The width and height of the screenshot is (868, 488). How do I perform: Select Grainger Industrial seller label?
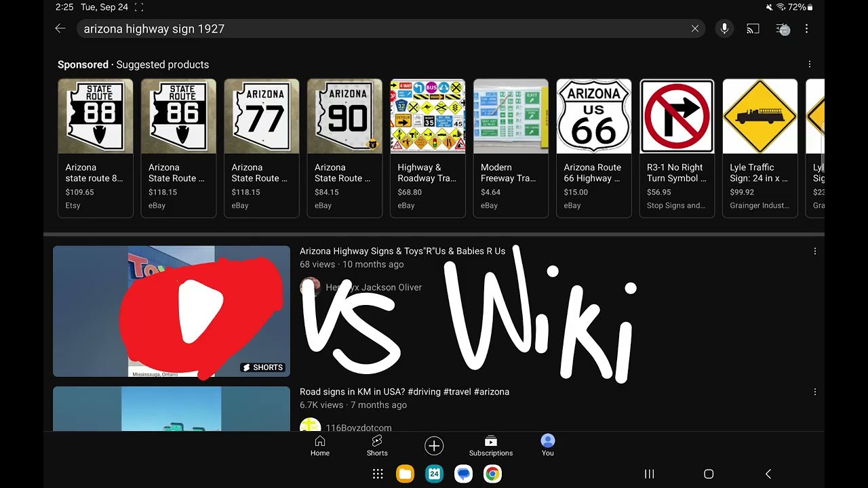[x=759, y=205]
